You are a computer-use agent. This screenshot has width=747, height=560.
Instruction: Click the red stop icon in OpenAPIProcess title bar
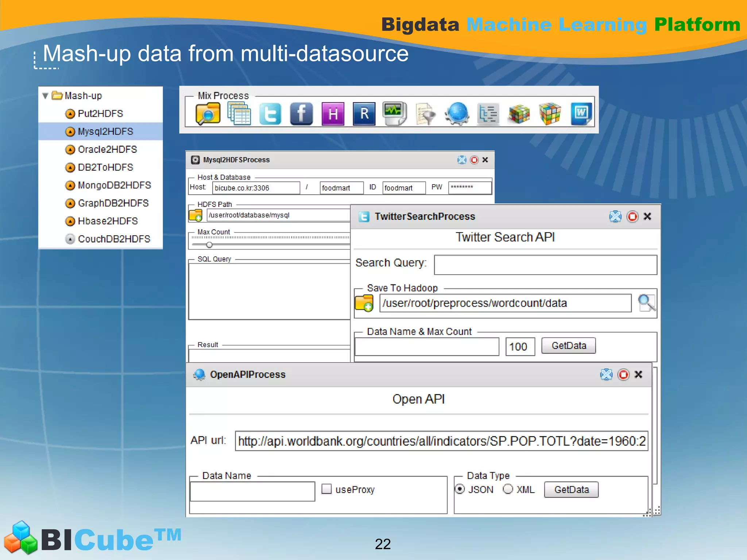coord(623,374)
